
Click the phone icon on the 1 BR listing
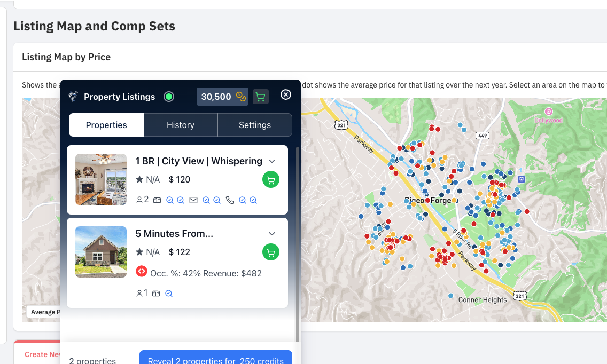tap(230, 200)
